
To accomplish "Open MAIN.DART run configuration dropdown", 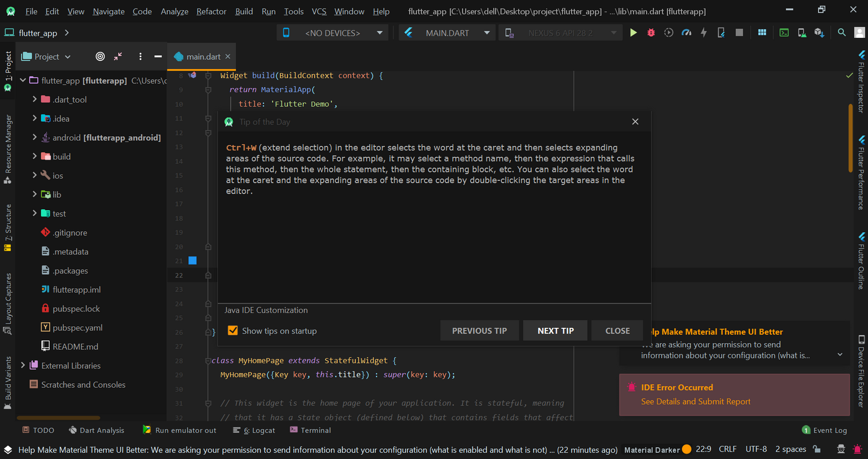I will 446,33.
